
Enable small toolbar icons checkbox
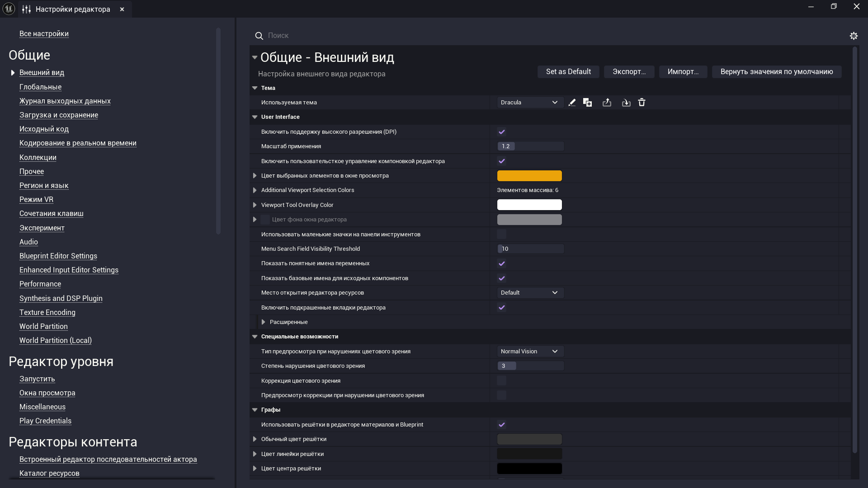[x=501, y=234]
